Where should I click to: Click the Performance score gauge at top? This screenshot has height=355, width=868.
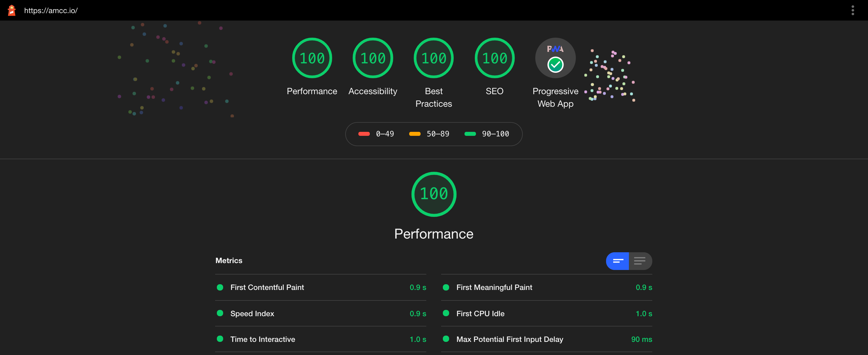tap(312, 58)
